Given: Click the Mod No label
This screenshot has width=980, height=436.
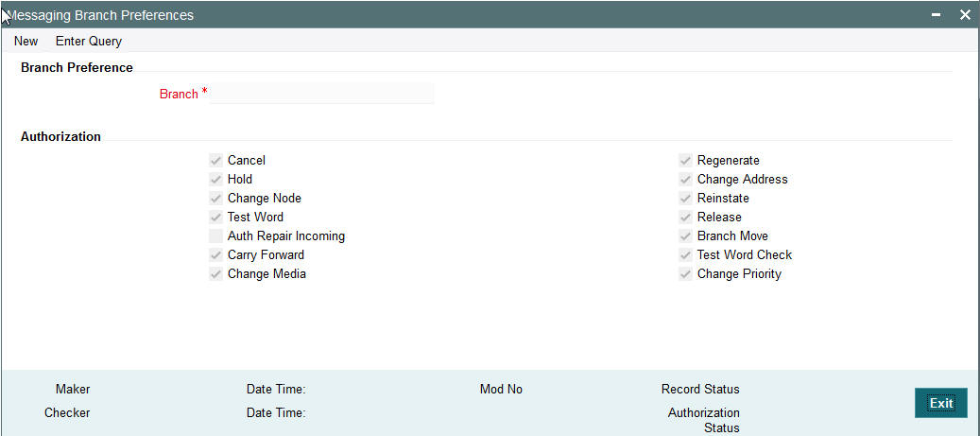Looking at the screenshot, I should [501, 389].
